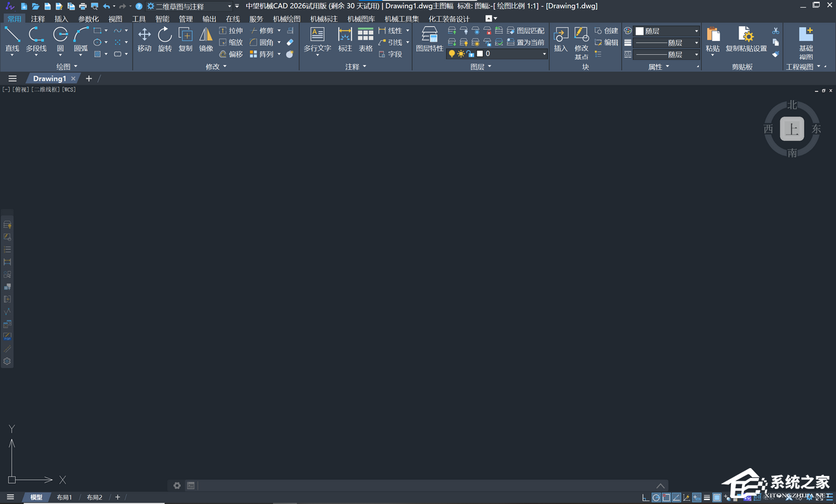
Task: Click the new drawing tab plus button
Action: click(x=89, y=78)
